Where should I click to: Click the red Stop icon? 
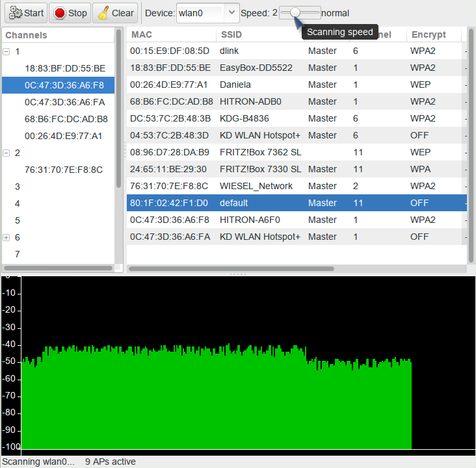tap(60, 13)
